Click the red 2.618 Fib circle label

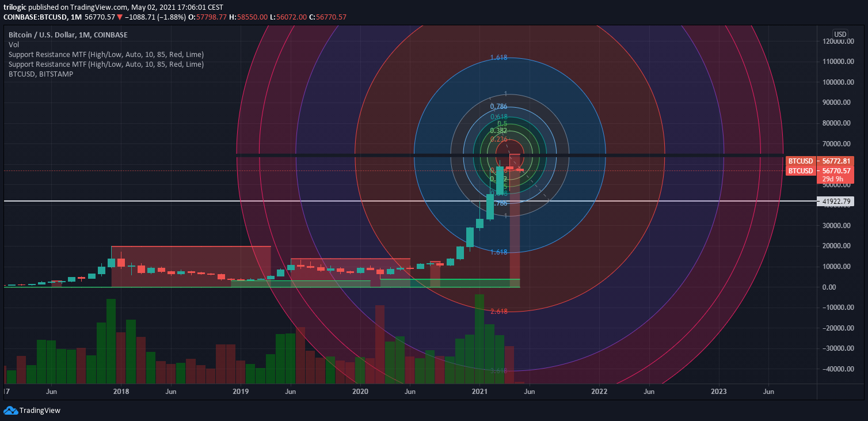[x=498, y=312]
